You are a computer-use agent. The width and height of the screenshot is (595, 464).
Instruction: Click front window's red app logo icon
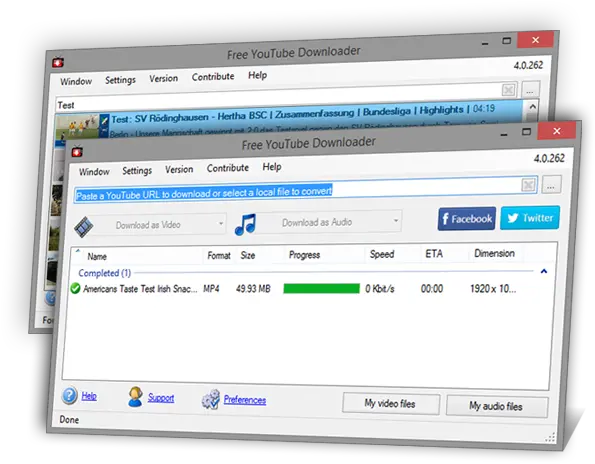[x=77, y=152]
